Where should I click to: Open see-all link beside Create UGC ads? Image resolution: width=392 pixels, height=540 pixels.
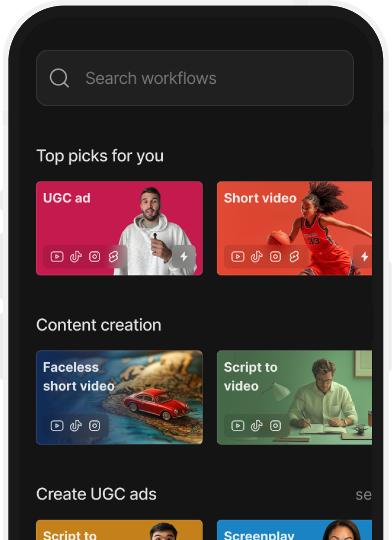coord(364,495)
